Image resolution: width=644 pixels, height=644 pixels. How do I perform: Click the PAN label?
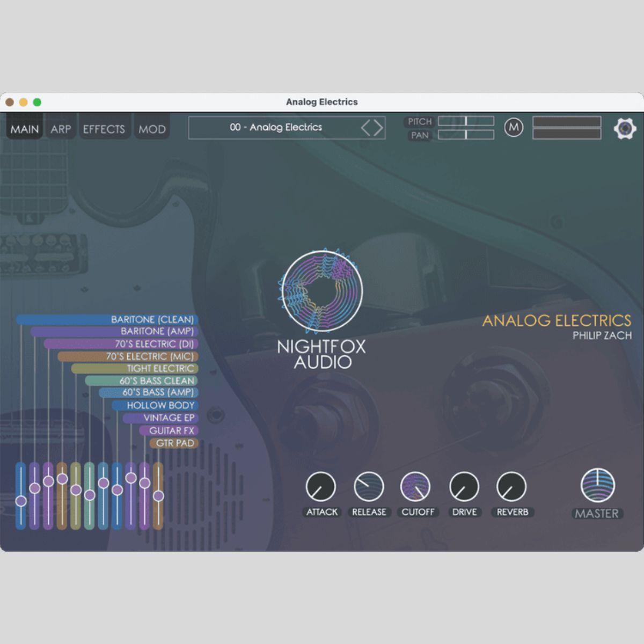(x=420, y=135)
